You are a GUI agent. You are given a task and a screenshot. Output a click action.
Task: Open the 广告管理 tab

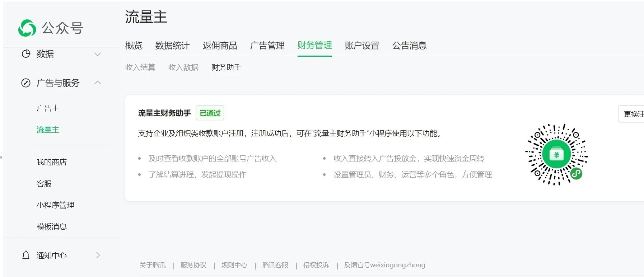point(267,46)
